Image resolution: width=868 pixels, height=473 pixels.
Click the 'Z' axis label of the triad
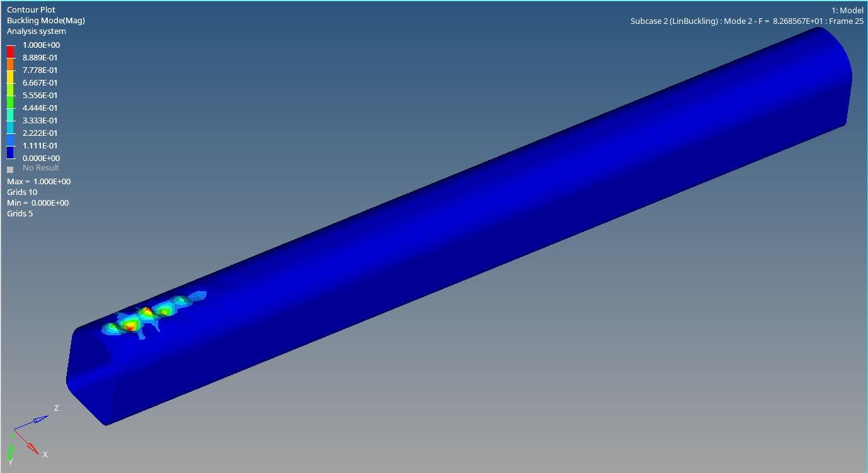[56, 408]
